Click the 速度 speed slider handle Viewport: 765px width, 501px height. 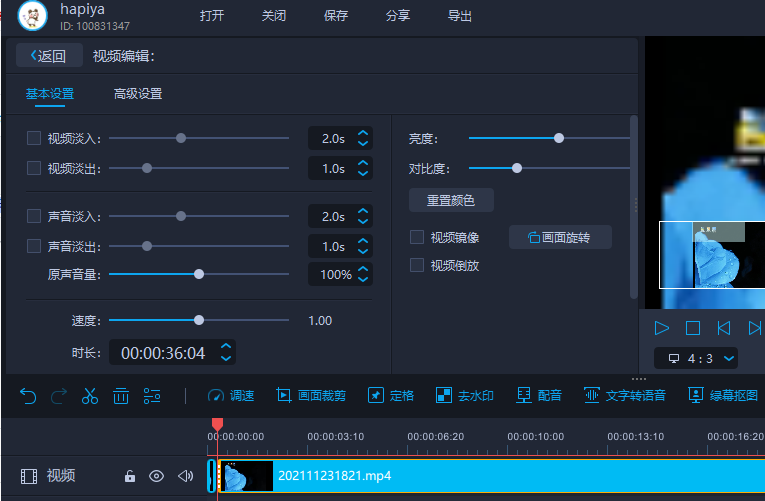[x=199, y=320]
